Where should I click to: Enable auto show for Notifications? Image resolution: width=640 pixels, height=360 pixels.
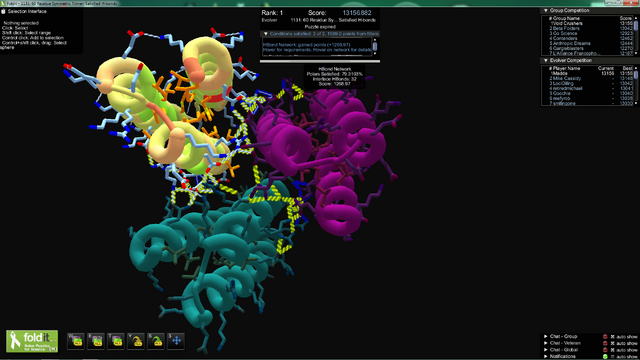coord(612,357)
